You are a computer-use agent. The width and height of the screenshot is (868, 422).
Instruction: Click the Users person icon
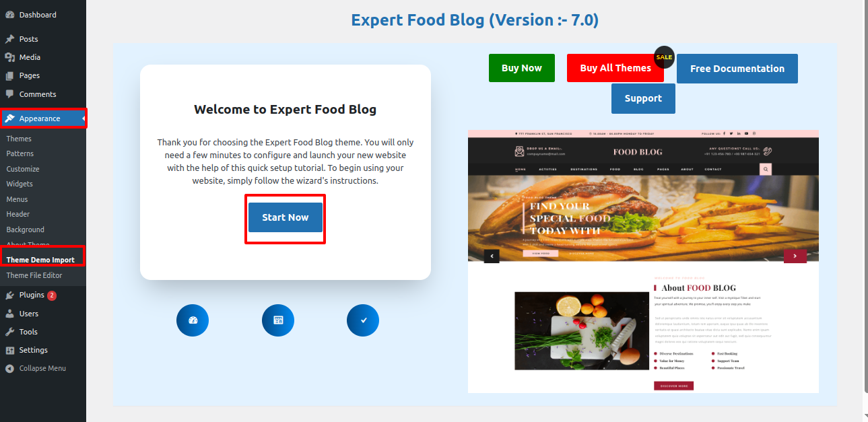(x=9, y=314)
